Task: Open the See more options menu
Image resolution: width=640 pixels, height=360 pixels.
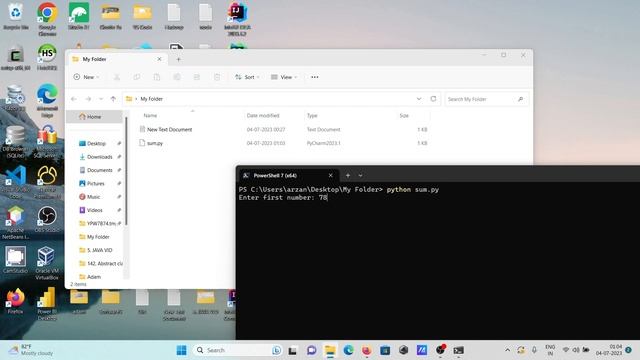Action: point(314,77)
